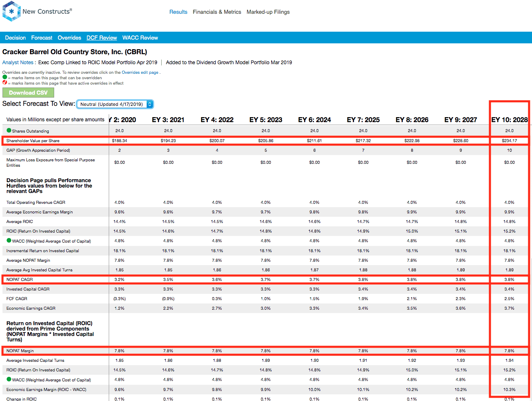
Task: Click the Total Operating Revenue CAGR label
Action: coord(36,203)
